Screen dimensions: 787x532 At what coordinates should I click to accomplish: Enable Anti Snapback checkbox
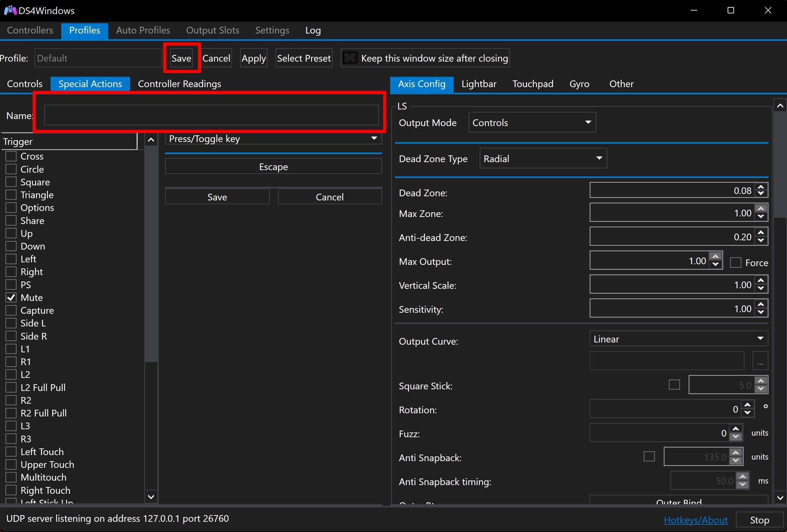(649, 456)
